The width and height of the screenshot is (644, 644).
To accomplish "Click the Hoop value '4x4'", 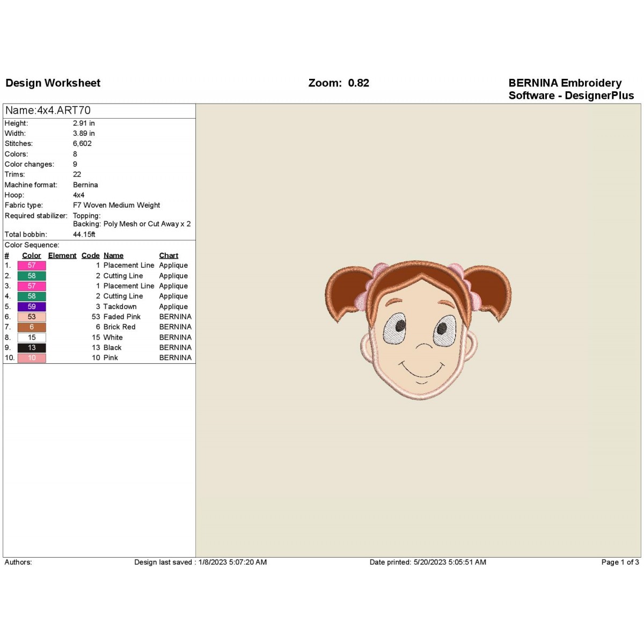I will pyautogui.click(x=79, y=195).
